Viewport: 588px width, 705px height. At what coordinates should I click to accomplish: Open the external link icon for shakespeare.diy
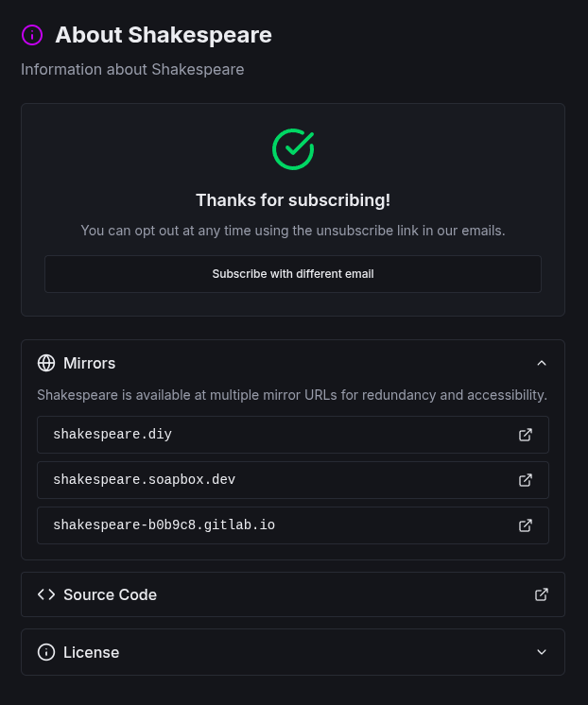pyautogui.click(x=526, y=435)
